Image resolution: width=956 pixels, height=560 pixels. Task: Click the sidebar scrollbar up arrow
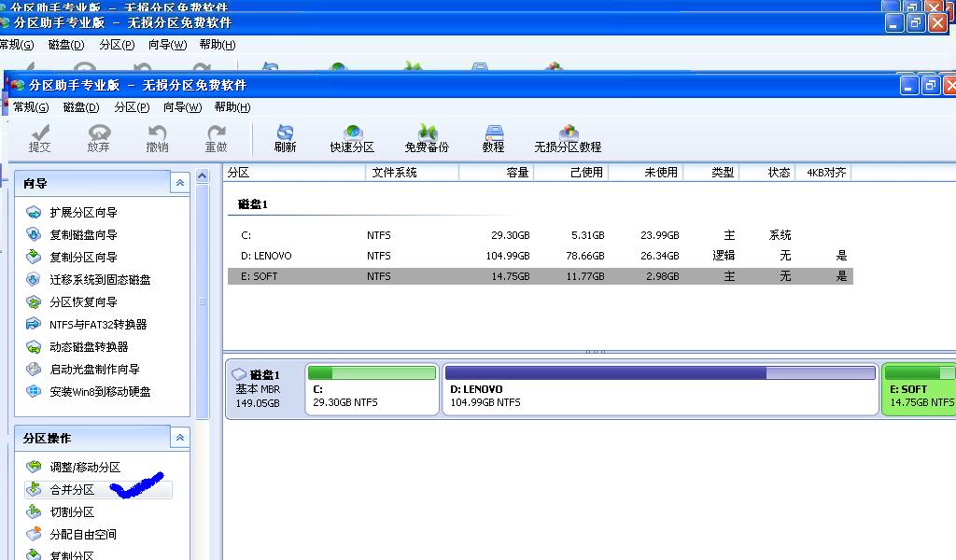click(203, 176)
